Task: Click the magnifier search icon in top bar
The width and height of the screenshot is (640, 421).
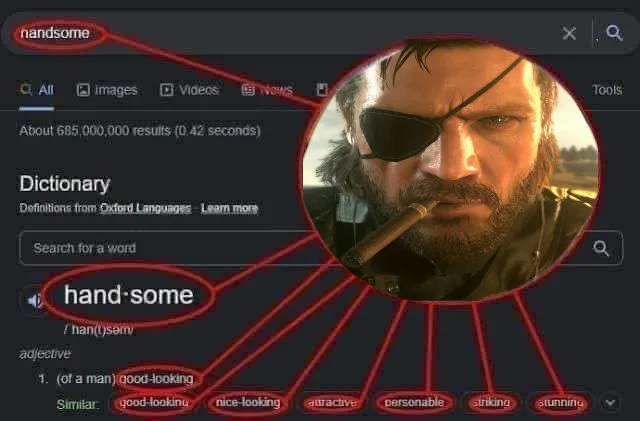Action: coord(614,33)
